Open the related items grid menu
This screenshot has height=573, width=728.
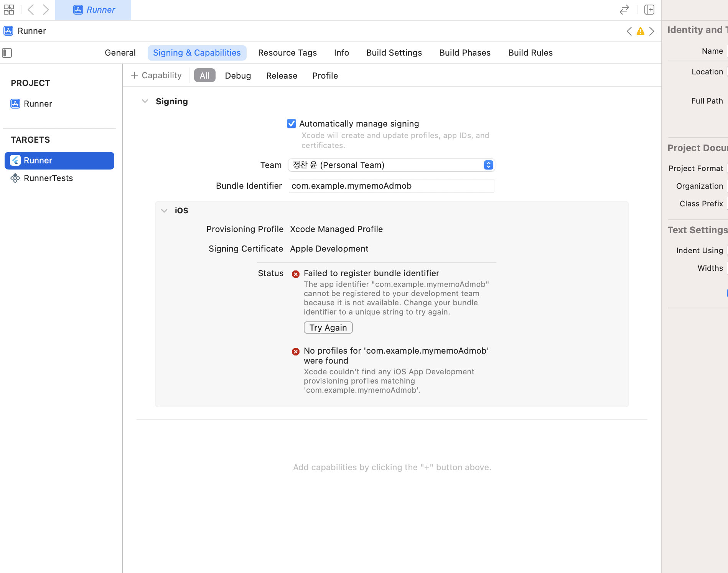9,10
